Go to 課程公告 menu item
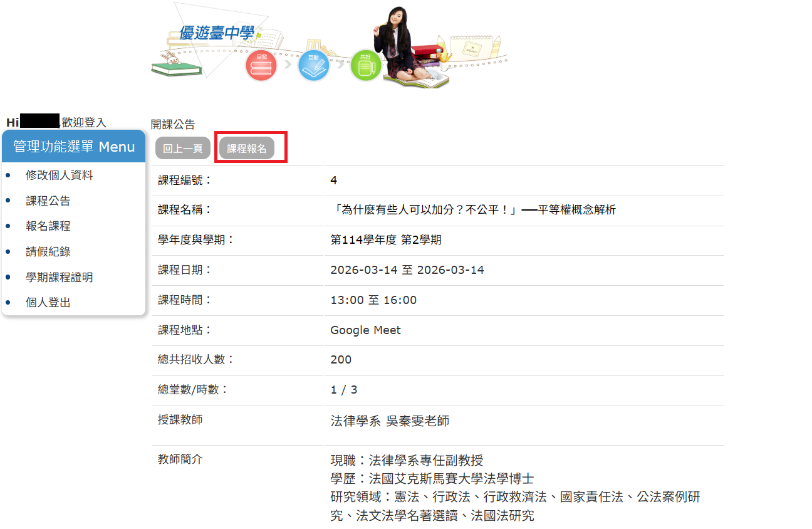812x529 pixels. (48, 201)
